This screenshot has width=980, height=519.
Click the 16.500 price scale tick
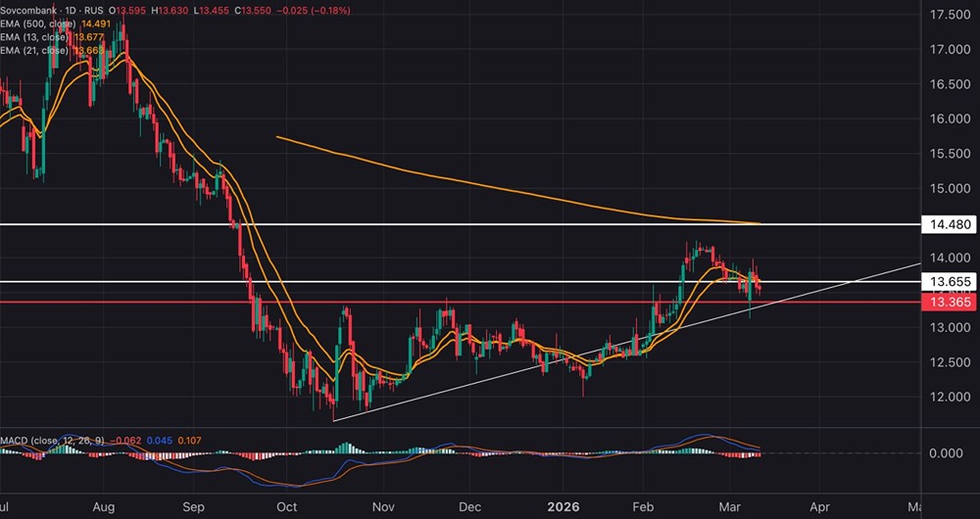(950, 83)
